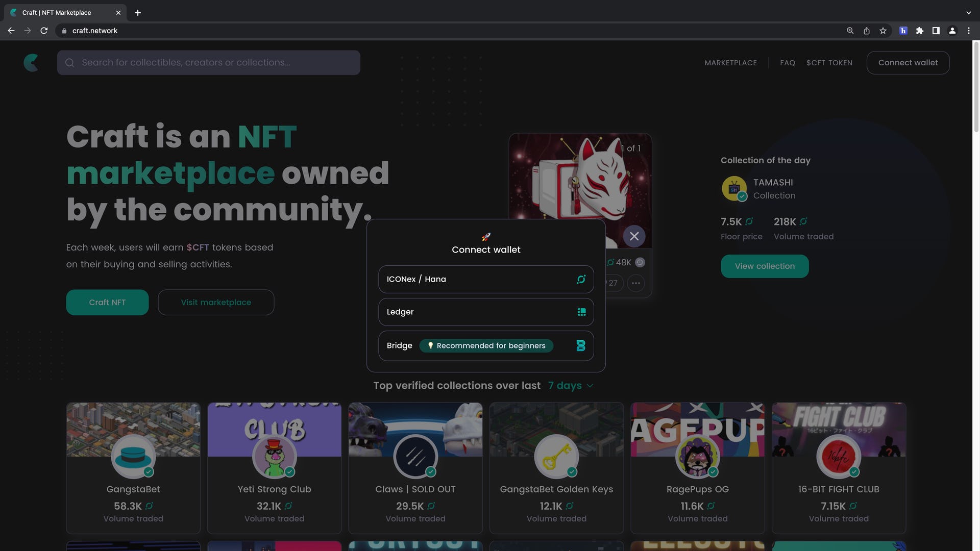Click the Bridge logo icon
The width and height of the screenshot is (980, 551).
tap(581, 345)
